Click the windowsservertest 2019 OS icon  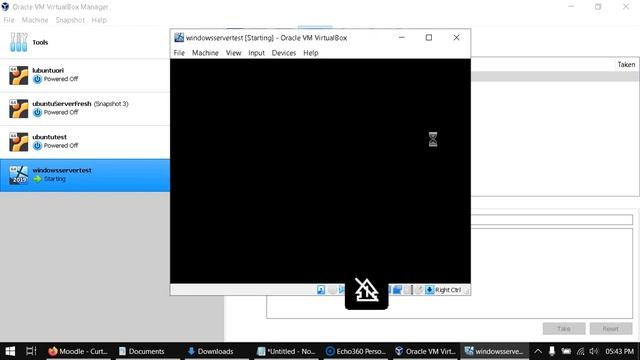[18, 175]
